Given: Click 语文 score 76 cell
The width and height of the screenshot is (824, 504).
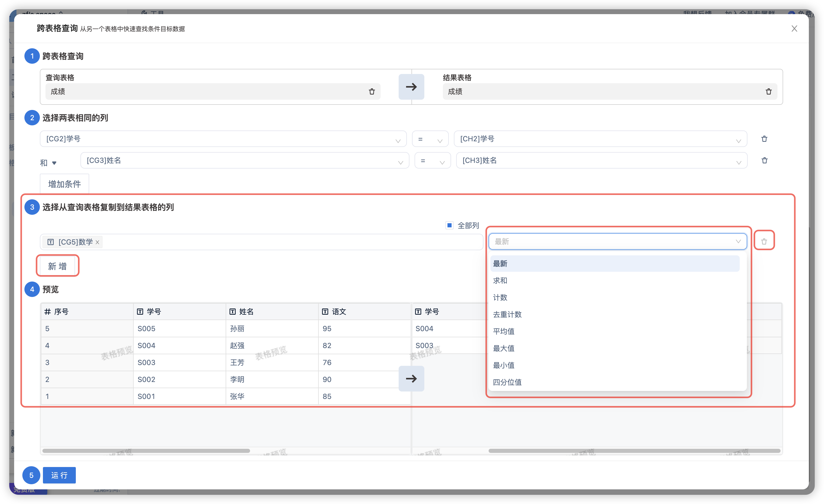Looking at the screenshot, I should pos(364,362).
